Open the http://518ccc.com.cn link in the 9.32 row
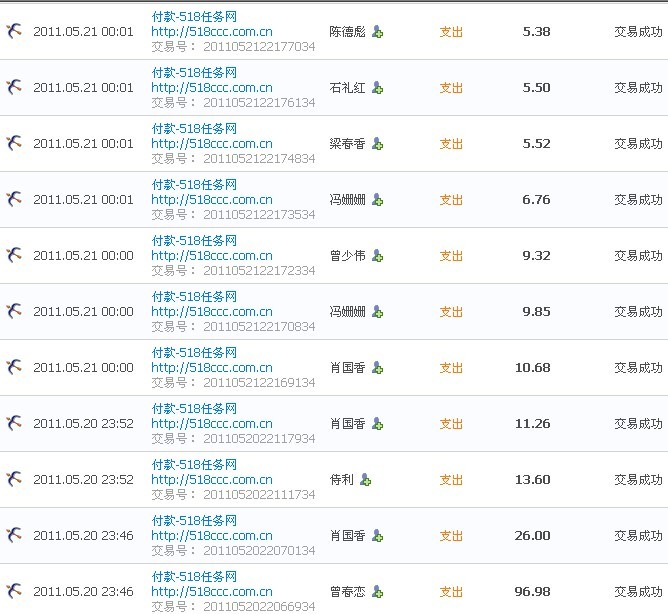Screen dimensions: 668x614 point(211,256)
